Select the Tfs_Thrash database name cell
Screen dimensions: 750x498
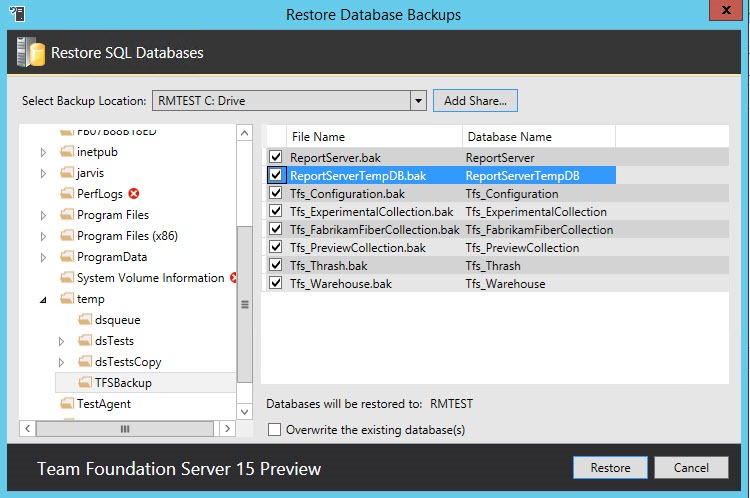493,266
